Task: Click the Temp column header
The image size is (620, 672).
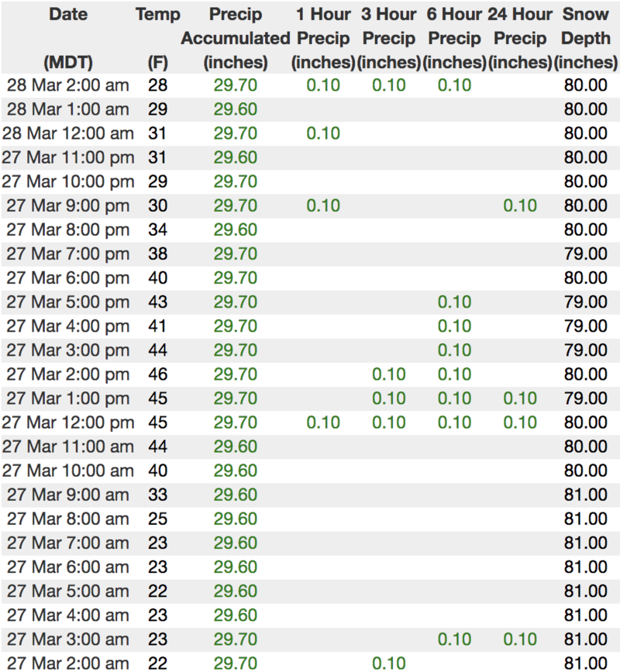Action: (157, 14)
